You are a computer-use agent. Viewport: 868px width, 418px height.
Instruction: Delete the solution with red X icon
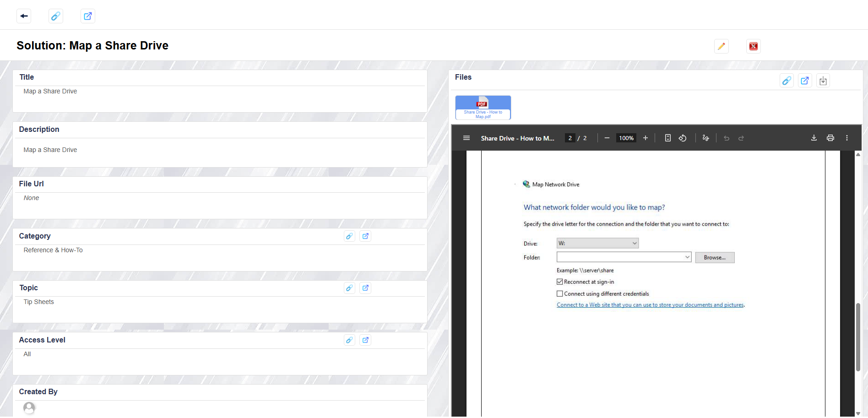coord(753,46)
